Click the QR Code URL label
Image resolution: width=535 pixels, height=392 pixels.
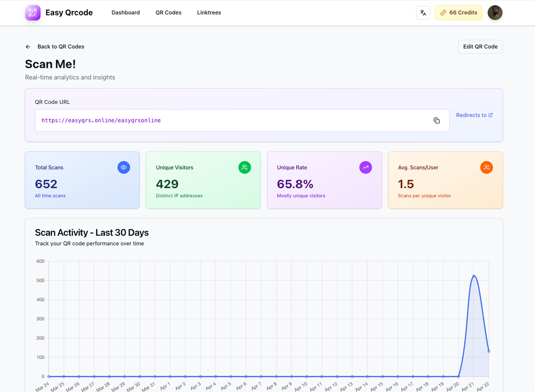[52, 102]
